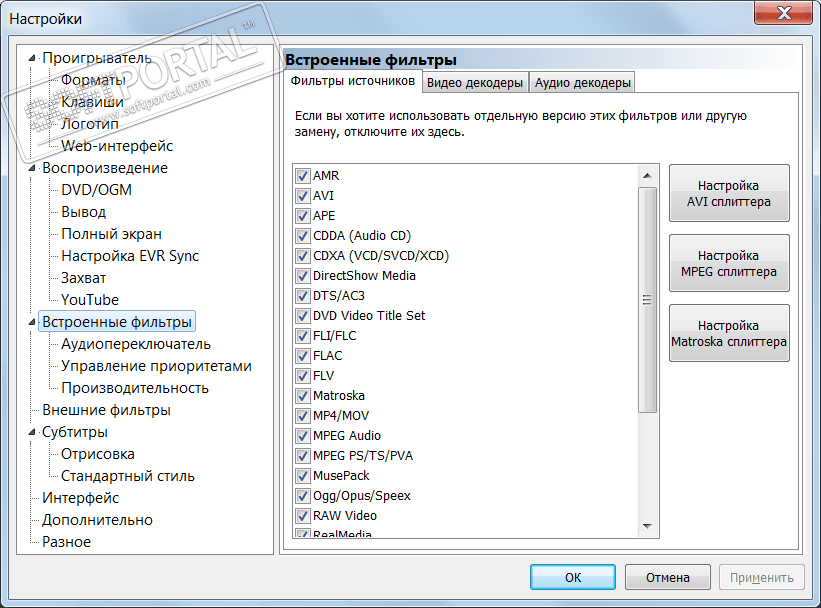The width and height of the screenshot is (821, 608).
Task: Switch to the Видео декодеры tab
Action: coord(475,83)
